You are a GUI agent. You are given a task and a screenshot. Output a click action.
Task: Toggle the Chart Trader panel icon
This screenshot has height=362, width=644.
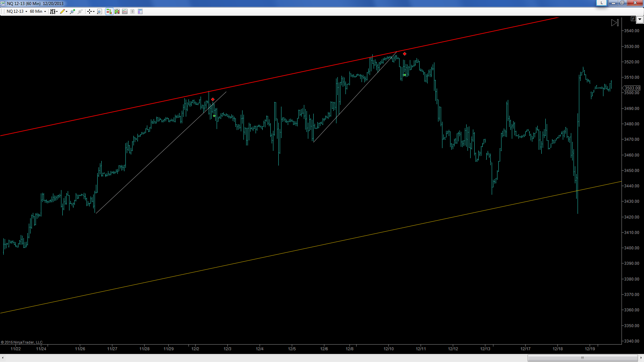point(109,11)
